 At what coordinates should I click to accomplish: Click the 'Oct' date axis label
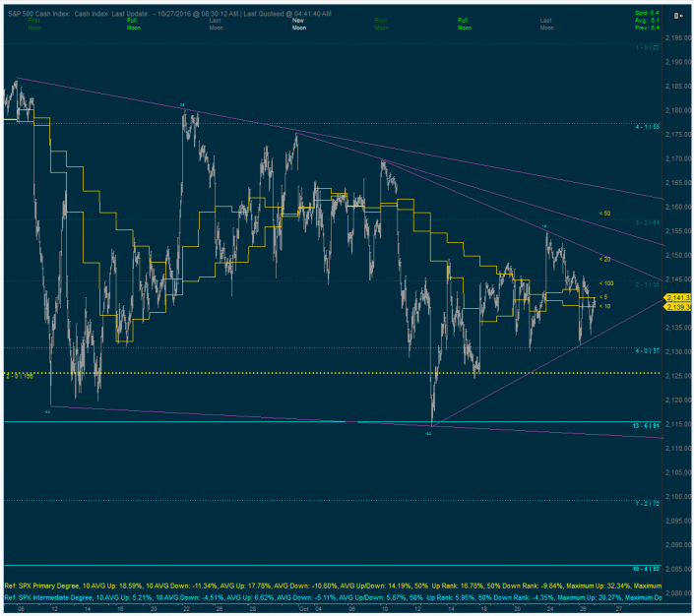(303, 609)
